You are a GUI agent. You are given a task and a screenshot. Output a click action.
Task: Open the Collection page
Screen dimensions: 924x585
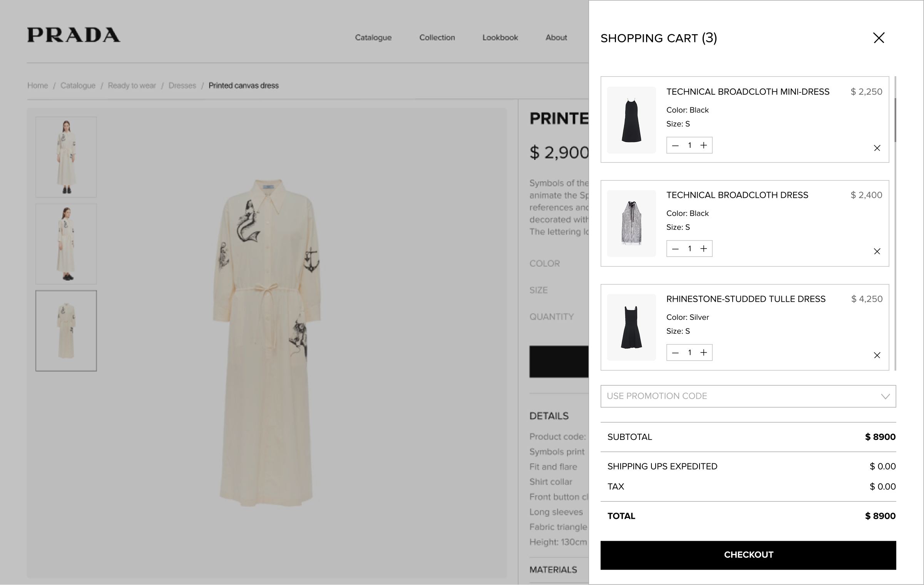click(x=437, y=37)
